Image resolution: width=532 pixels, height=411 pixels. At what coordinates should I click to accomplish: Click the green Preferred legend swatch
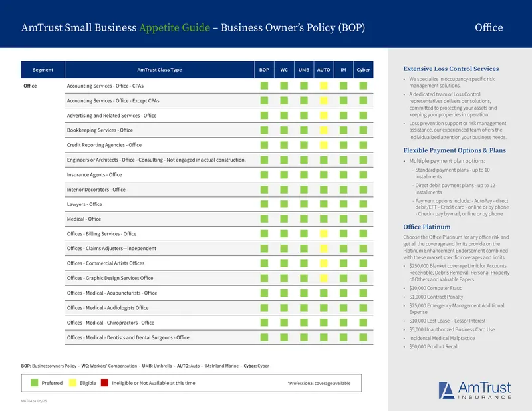pos(35,383)
